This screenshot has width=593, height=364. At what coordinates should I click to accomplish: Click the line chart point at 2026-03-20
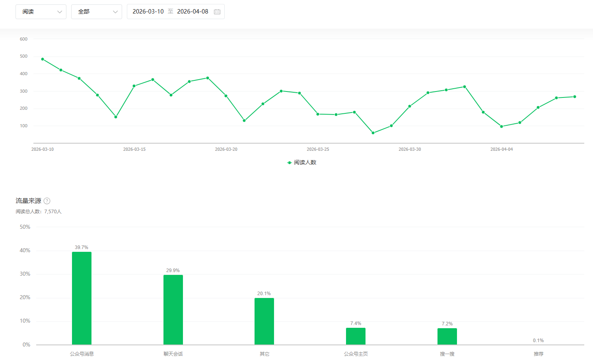coord(226,96)
